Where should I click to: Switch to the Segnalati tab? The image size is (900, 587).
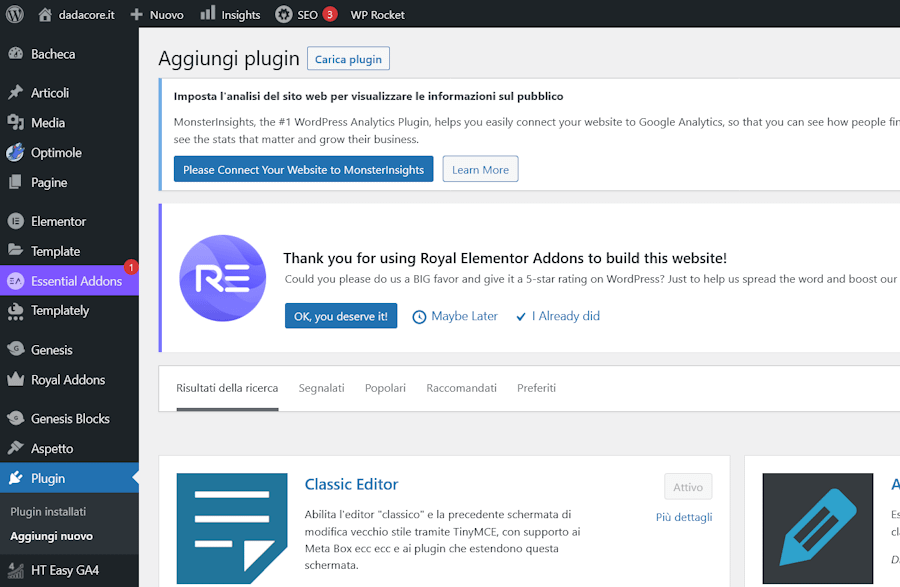click(x=321, y=388)
